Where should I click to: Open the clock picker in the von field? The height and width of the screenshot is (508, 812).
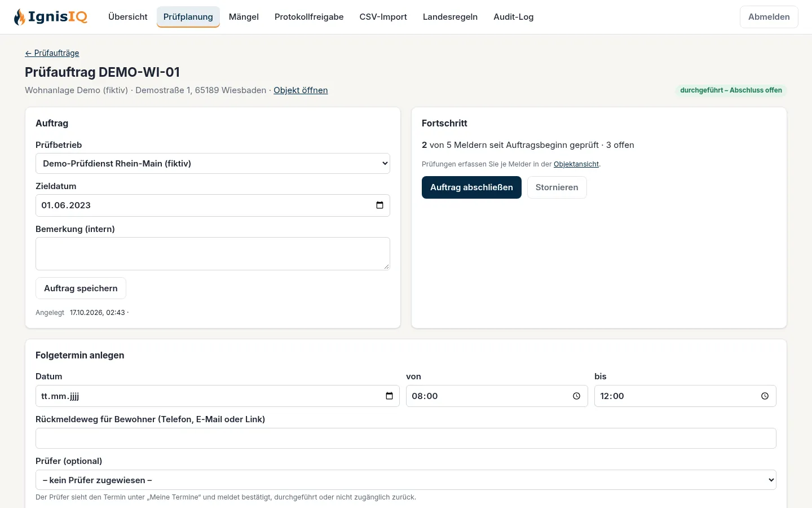pyautogui.click(x=576, y=396)
